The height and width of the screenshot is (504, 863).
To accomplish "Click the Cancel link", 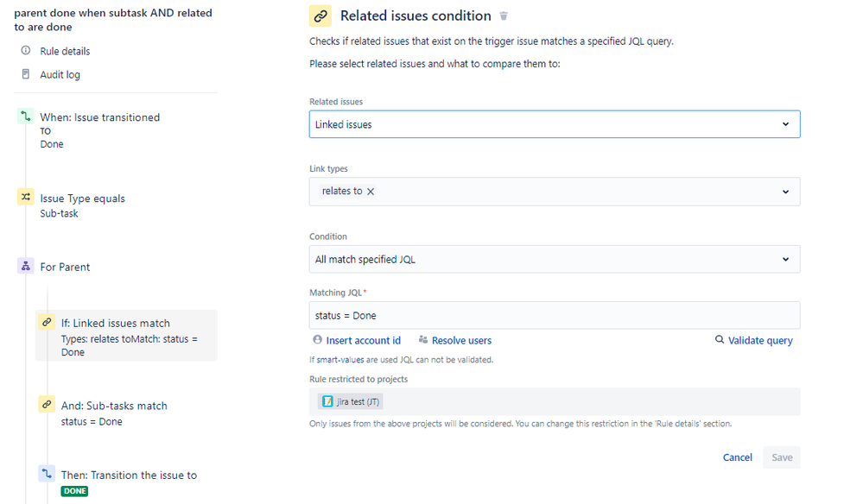I will coord(737,457).
